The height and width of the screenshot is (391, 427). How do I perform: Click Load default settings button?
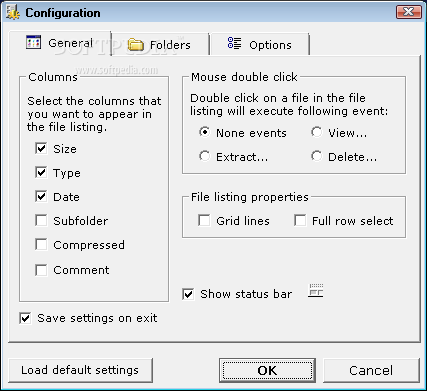pyautogui.click(x=80, y=370)
